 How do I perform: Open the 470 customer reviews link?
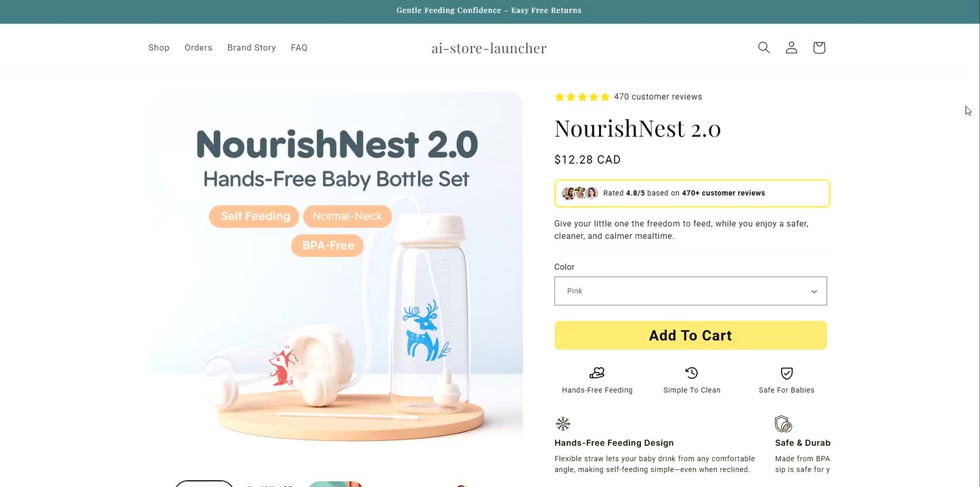658,97
